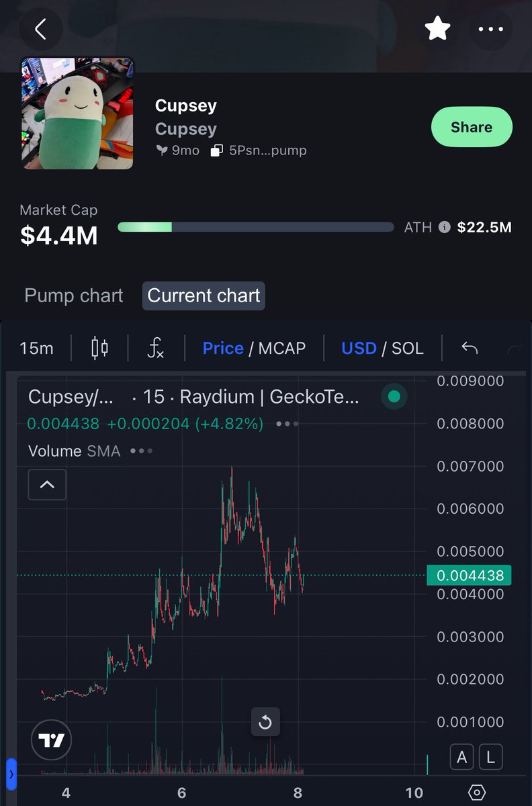Click the date label 6 on time axis

coord(181,793)
